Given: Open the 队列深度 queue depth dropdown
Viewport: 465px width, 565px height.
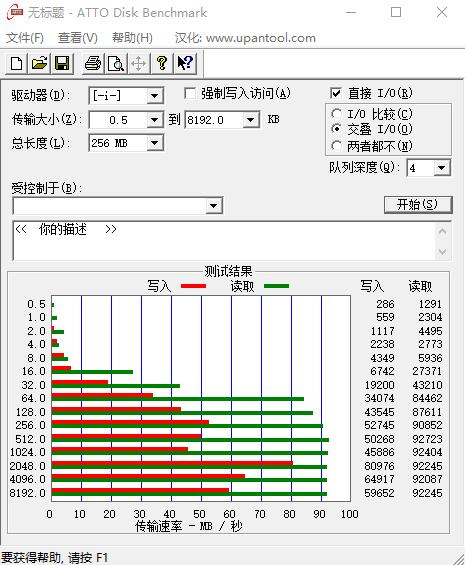Looking at the screenshot, I should pyautogui.click(x=442, y=168).
